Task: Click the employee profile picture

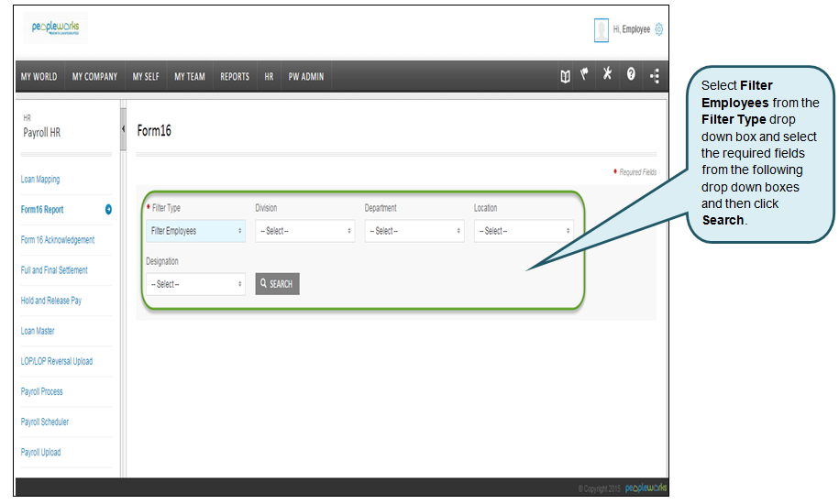Action: (x=602, y=30)
